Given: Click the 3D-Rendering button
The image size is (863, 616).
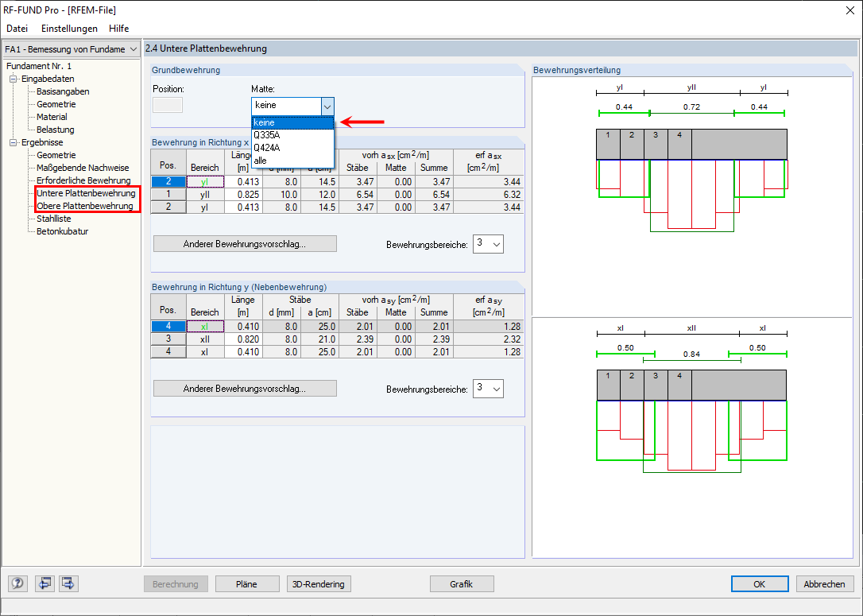Looking at the screenshot, I should (x=319, y=584).
